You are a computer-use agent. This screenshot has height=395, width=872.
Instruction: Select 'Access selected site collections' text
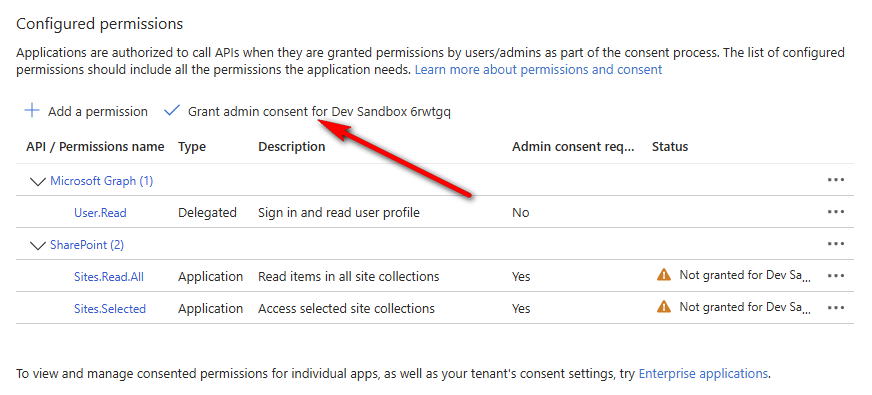346,308
